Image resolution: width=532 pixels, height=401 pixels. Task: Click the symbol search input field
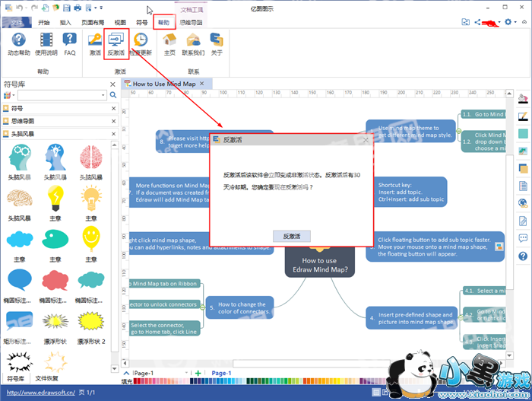[x=59, y=95]
